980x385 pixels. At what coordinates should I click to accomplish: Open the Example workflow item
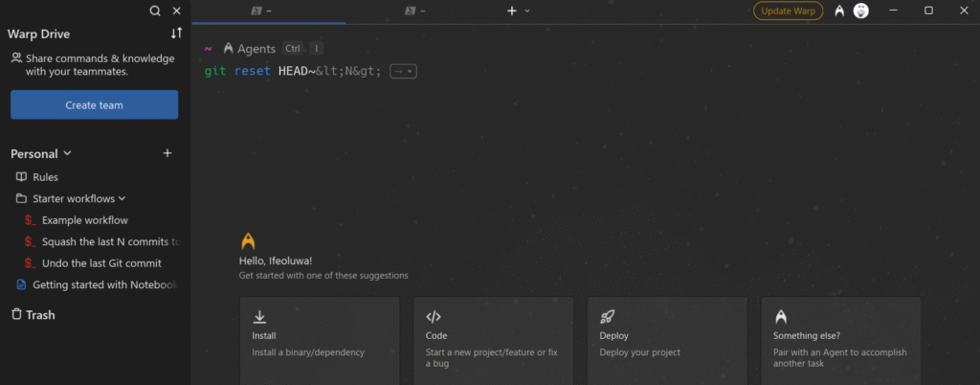(x=85, y=220)
